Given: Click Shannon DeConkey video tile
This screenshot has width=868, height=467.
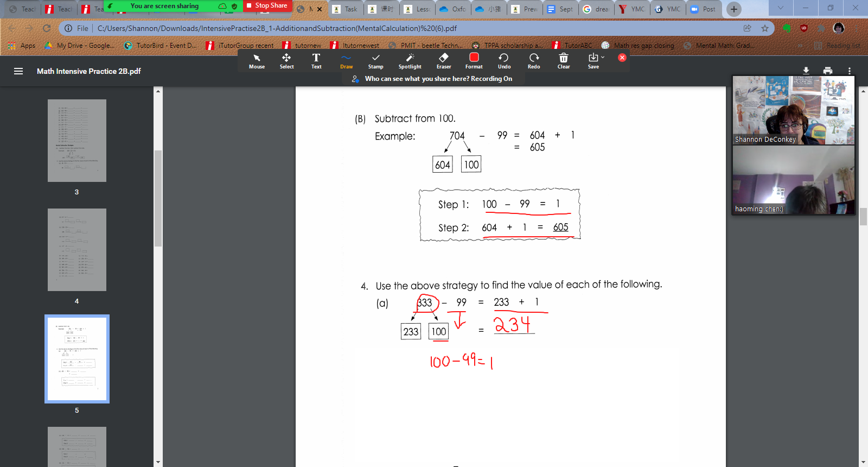Looking at the screenshot, I should pos(794,110).
